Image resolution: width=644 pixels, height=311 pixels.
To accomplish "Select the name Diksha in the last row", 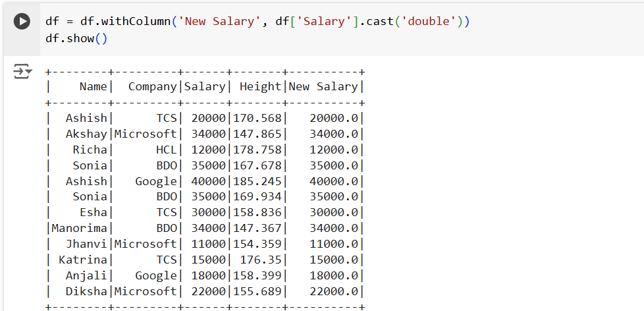I will (x=86, y=291).
